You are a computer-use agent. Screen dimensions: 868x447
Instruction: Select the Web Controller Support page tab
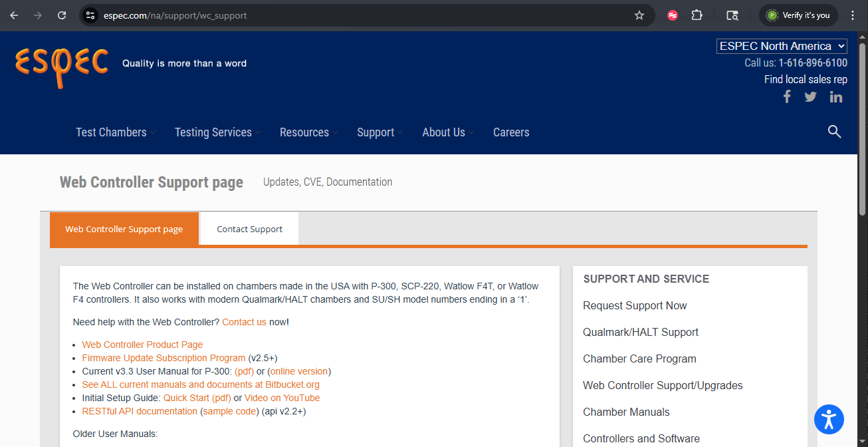(x=124, y=229)
